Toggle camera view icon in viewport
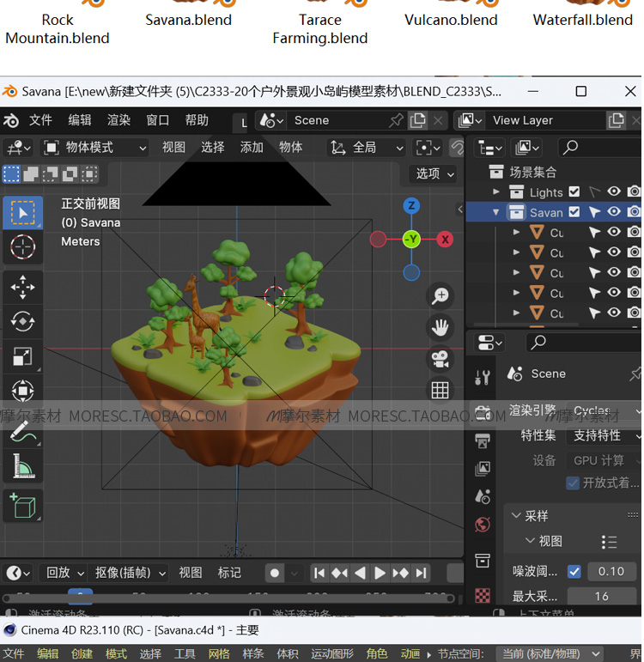 (440, 359)
